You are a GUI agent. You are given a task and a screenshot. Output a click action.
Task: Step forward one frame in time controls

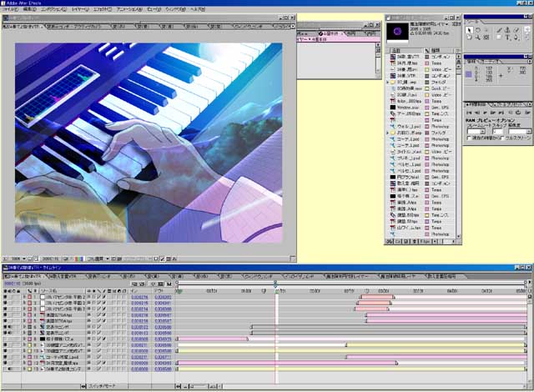(x=493, y=113)
